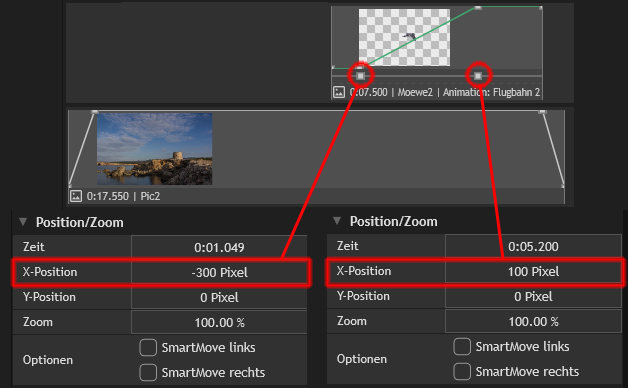This screenshot has width=628, height=388.
Task: Click fade-out handle at Pic2 top right
Action: 542,112
